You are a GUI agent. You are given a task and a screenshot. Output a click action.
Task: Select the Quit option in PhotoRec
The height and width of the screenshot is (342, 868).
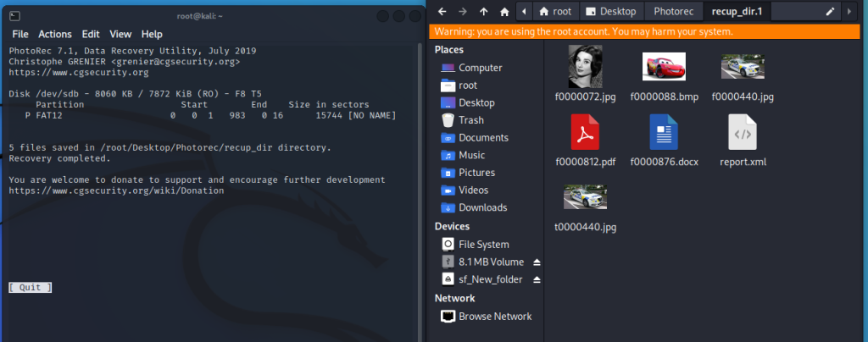click(x=30, y=287)
